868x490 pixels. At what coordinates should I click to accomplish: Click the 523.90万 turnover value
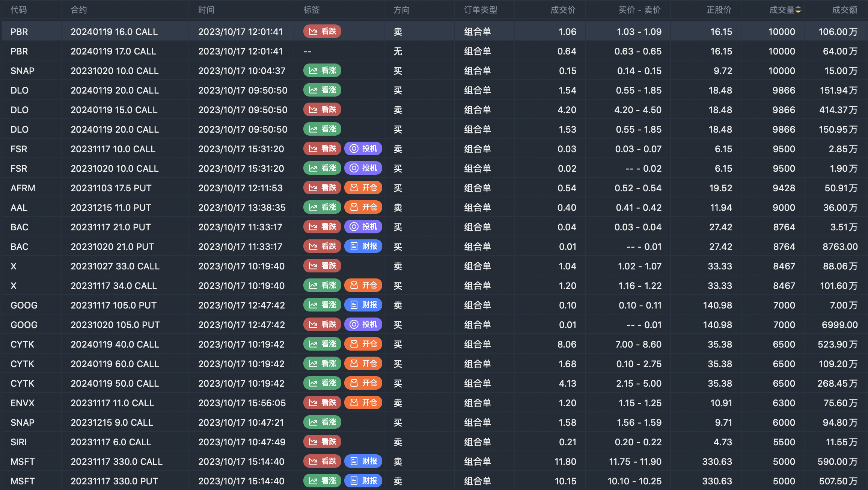pos(838,344)
